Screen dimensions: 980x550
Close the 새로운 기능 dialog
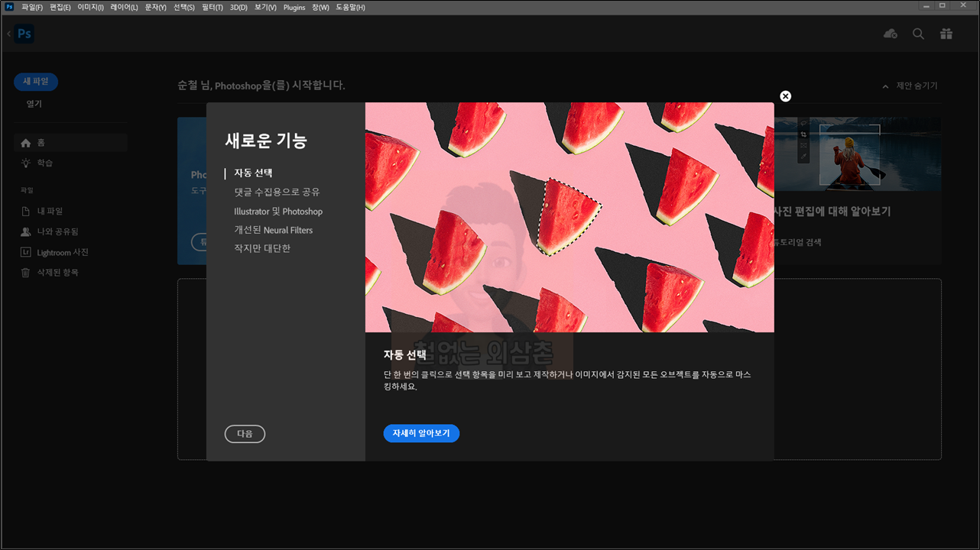785,96
